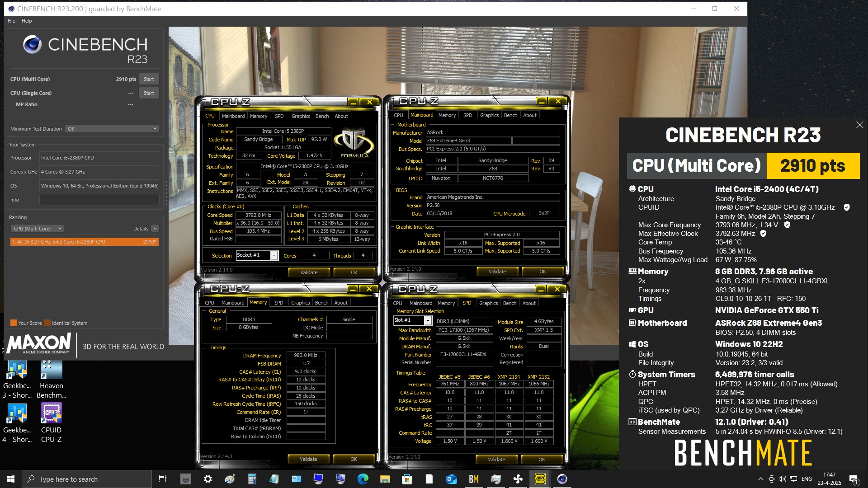Open the CPUID CPU-Z desktop icon
The width and height of the screenshot is (868, 488).
point(51,423)
